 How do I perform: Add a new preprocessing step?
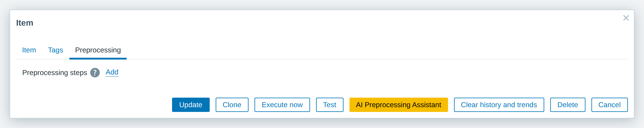pyautogui.click(x=112, y=72)
